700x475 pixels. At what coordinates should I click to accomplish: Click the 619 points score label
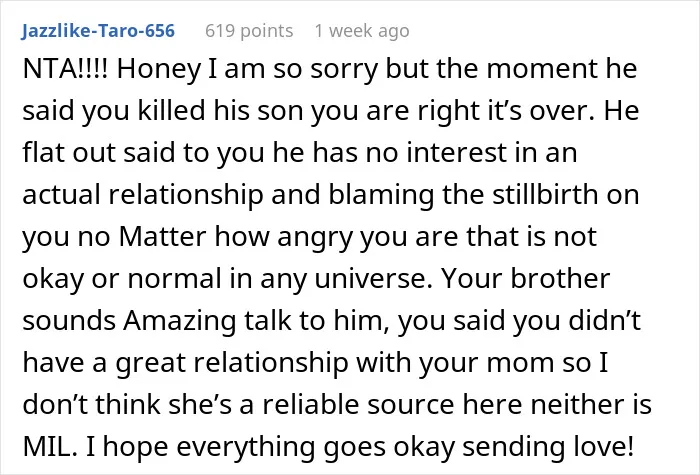(249, 31)
